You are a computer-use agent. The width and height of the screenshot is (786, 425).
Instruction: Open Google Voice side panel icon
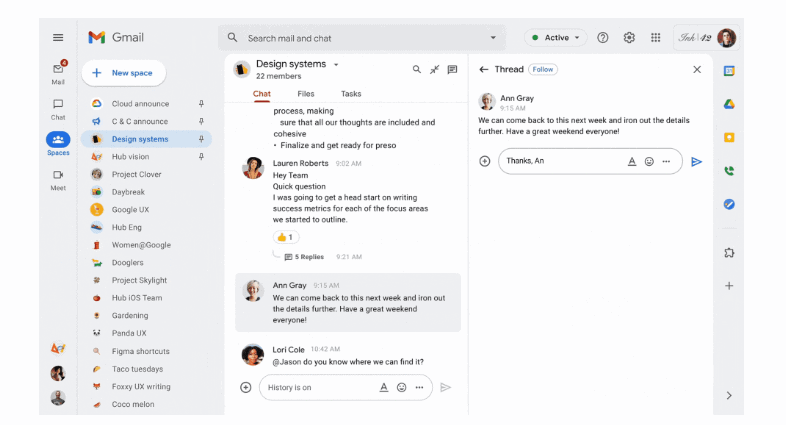(x=729, y=171)
